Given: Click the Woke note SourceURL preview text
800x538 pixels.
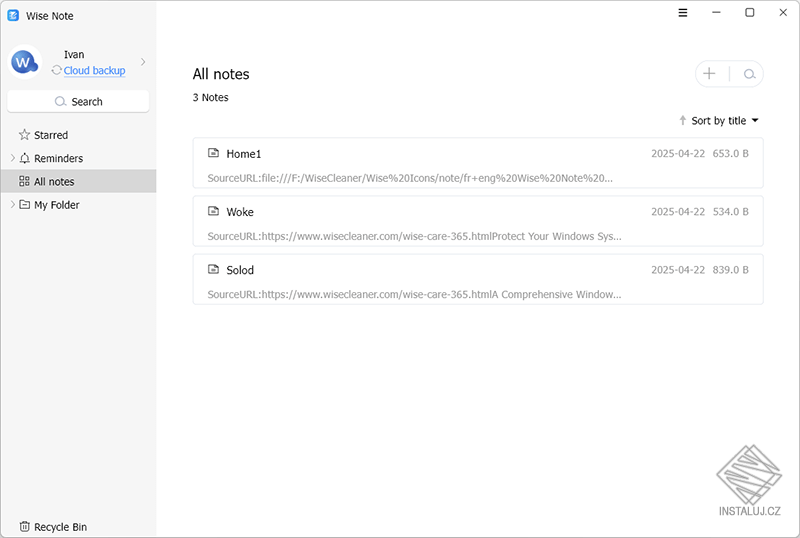Looking at the screenshot, I should pyautogui.click(x=414, y=236).
